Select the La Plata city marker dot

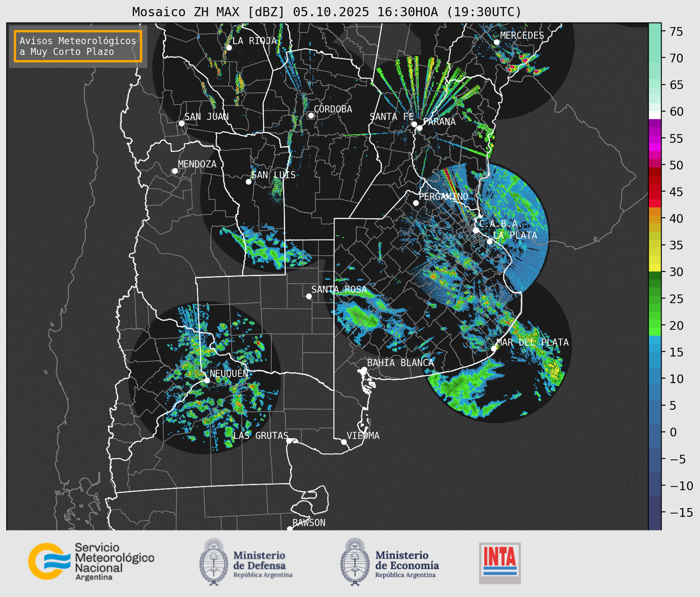tap(490, 242)
